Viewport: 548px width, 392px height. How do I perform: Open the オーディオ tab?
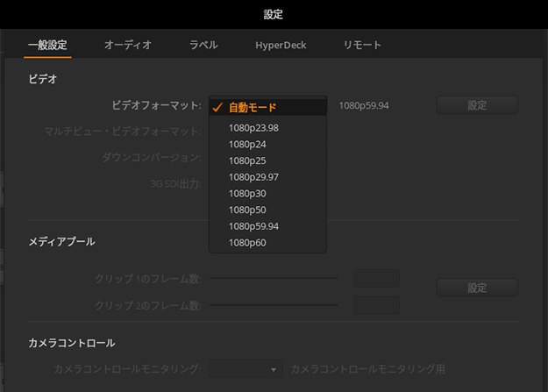click(x=128, y=45)
